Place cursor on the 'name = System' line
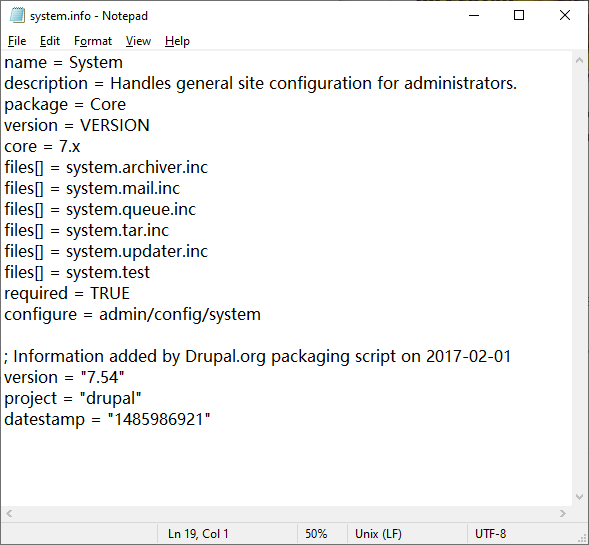Viewport: 589px width, 545px height. point(63,62)
